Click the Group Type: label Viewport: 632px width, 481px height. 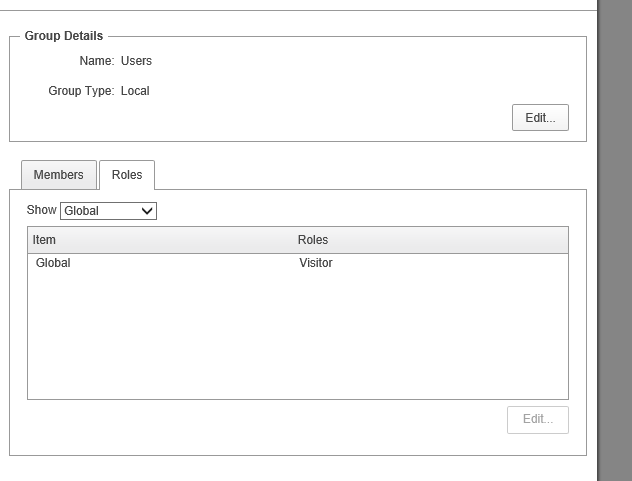[81, 91]
